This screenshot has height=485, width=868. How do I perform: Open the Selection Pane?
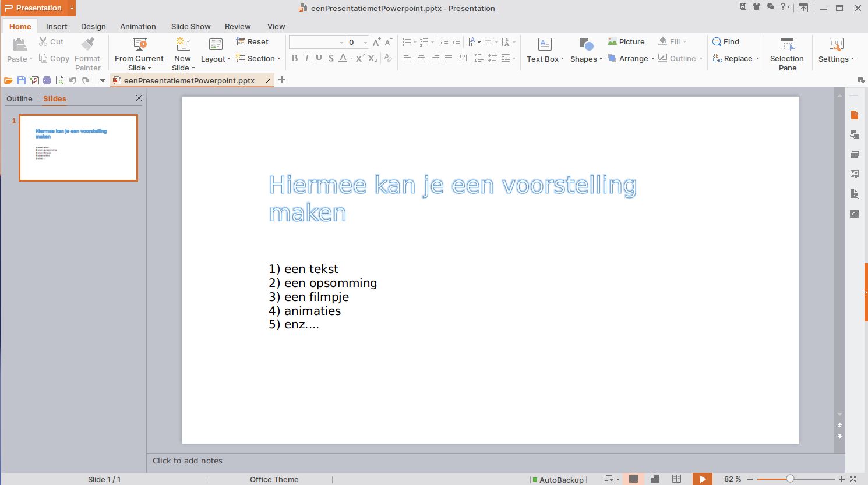pos(787,54)
